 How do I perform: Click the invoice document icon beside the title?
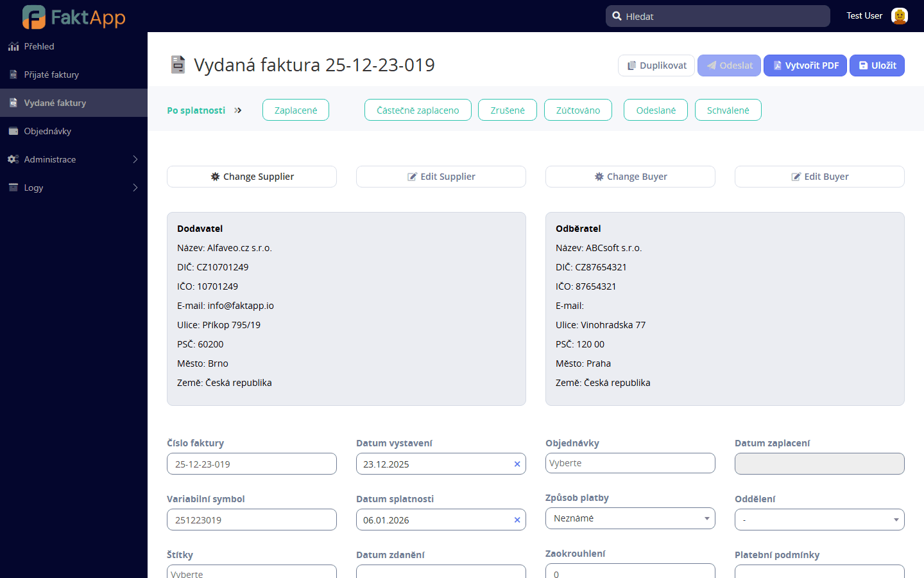tap(178, 65)
